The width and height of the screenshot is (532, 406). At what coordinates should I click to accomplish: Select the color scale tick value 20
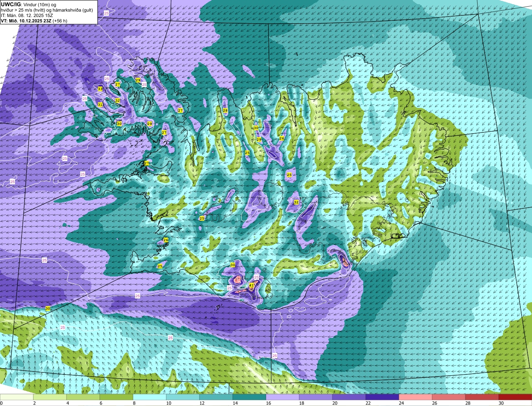tap(335, 403)
